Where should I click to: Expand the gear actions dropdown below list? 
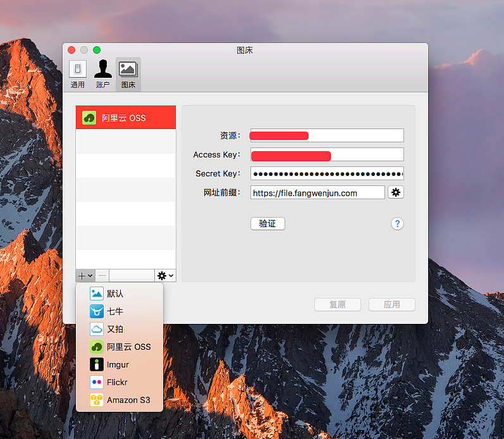click(165, 276)
